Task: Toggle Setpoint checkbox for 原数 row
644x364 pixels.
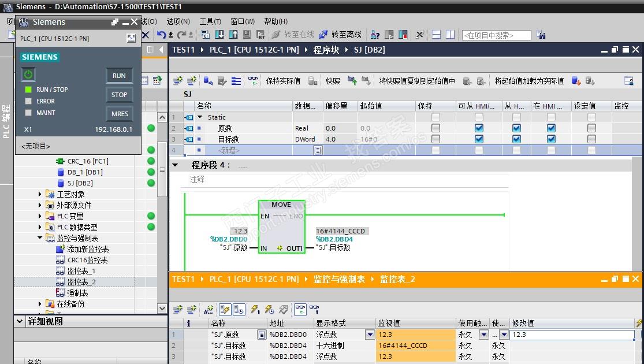Action: tap(591, 128)
